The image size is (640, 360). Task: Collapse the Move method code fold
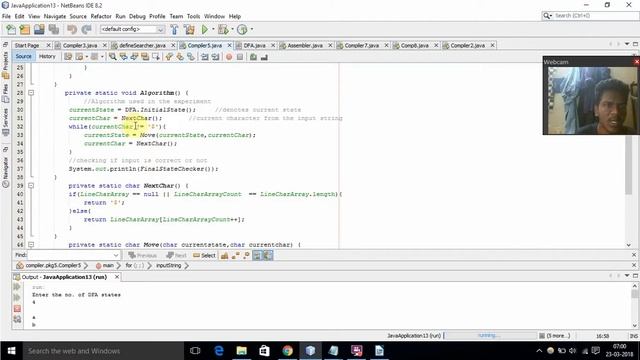coord(31,244)
